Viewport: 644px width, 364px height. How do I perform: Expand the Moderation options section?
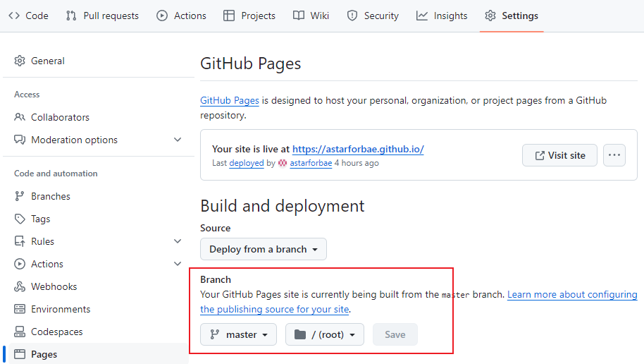point(178,140)
